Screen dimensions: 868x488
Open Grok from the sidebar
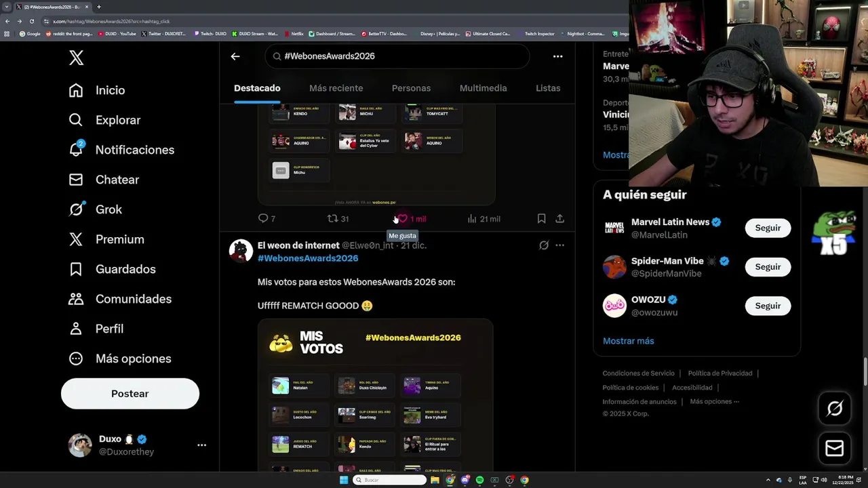coord(95,209)
